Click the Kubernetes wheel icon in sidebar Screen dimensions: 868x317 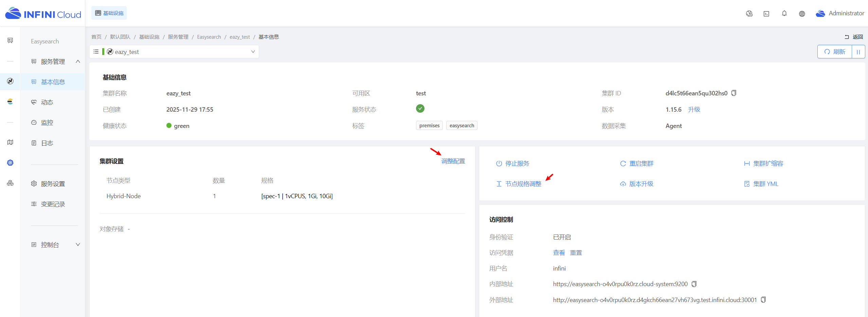tap(10, 163)
